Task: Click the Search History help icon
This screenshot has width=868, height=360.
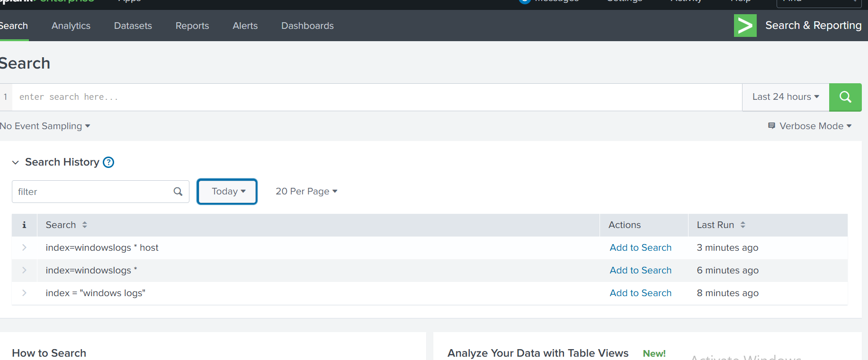Action: point(108,162)
